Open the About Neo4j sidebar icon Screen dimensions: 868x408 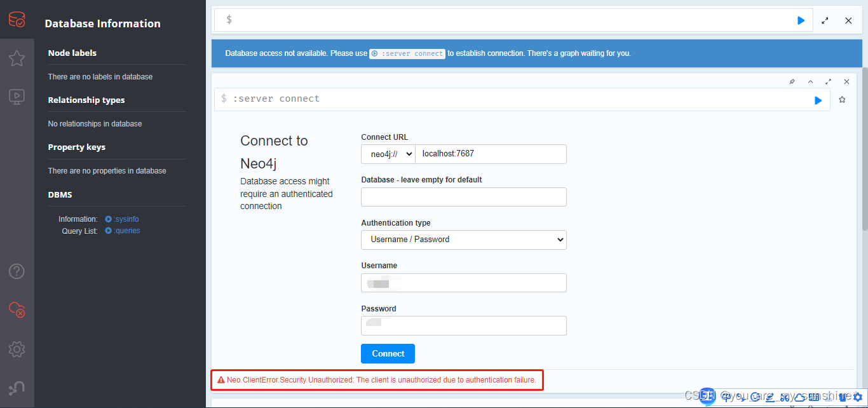pos(17,388)
